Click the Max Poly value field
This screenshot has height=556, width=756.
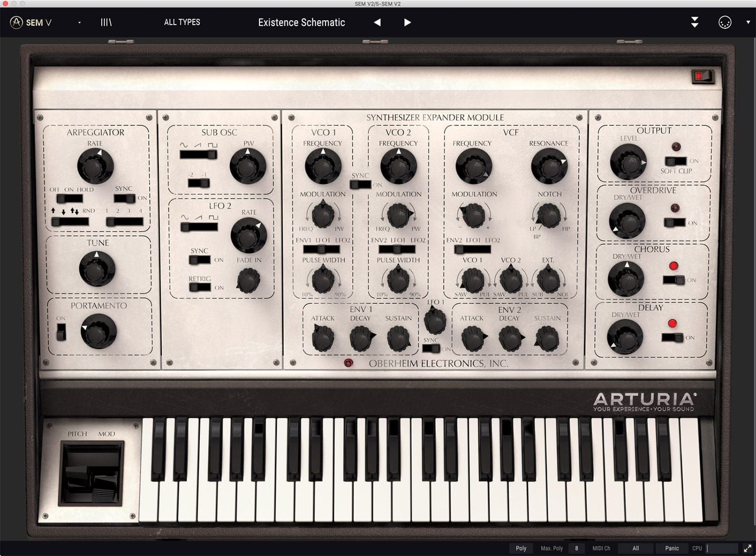pyautogui.click(x=576, y=548)
